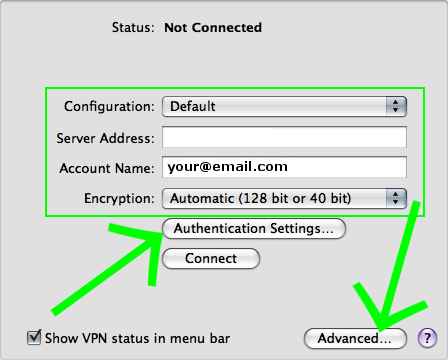448x360 pixels.
Task: Click the Account Name label
Action: (x=107, y=168)
